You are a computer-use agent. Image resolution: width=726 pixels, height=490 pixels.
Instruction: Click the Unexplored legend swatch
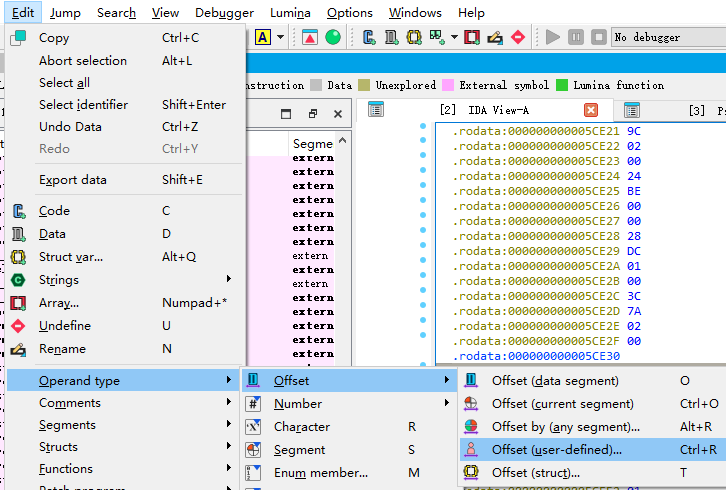click(x=364, y=85)
